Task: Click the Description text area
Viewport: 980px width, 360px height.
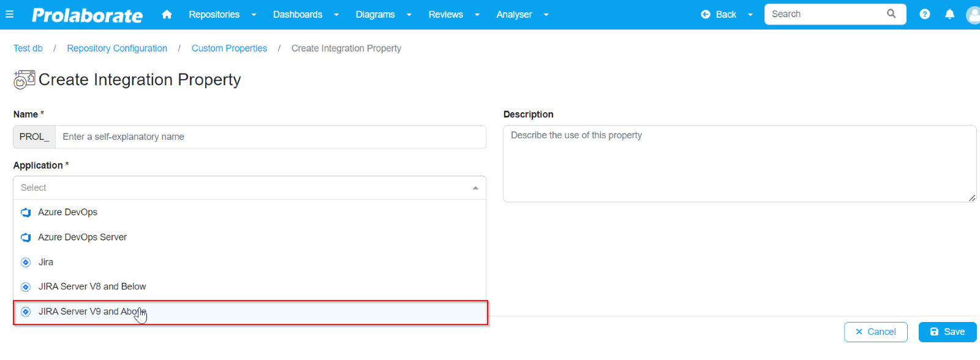Action: (x=739, y=164)
